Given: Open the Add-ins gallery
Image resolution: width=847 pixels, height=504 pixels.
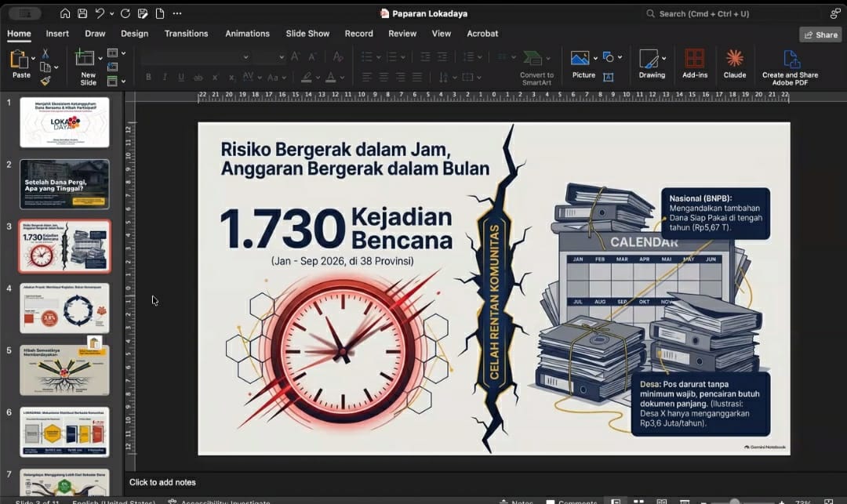Looking at the screenshot, I should point(695,64).
